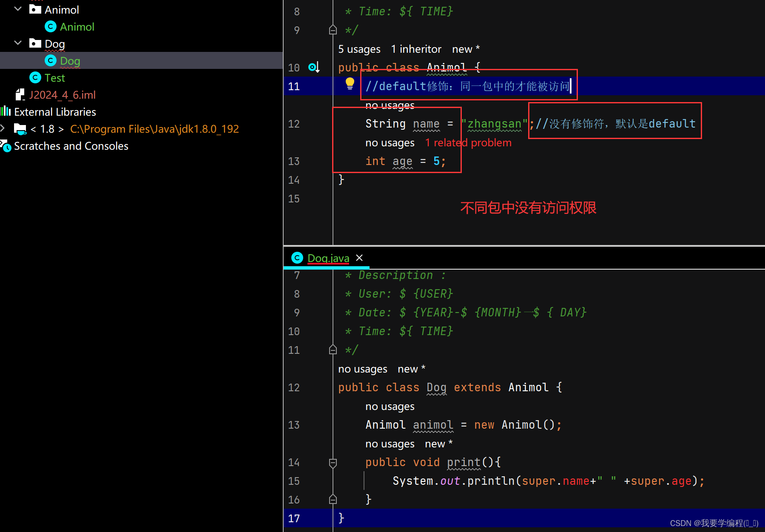
Task: Click no usages hint above Dog class
Action: (363, 369)
